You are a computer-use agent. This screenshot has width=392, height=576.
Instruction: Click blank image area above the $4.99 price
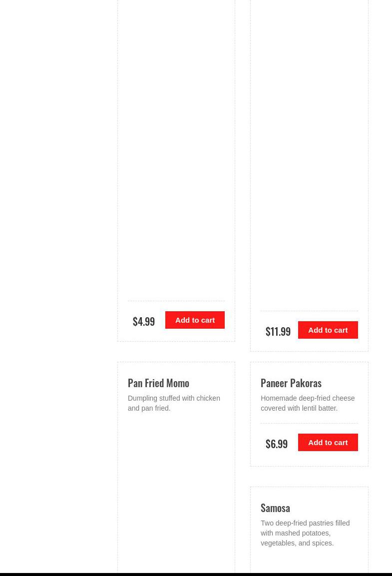176,150
